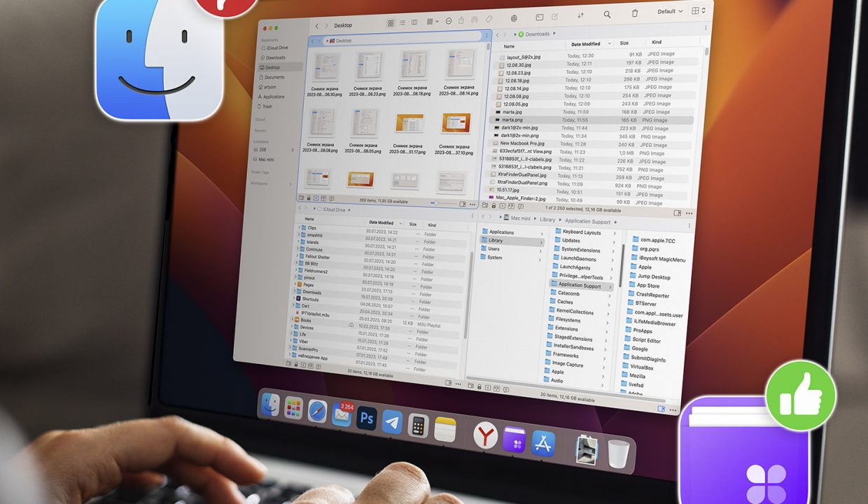868x504 pixels.
Task: Click the edit pencil toolbar icon
Action: point(555,16)
